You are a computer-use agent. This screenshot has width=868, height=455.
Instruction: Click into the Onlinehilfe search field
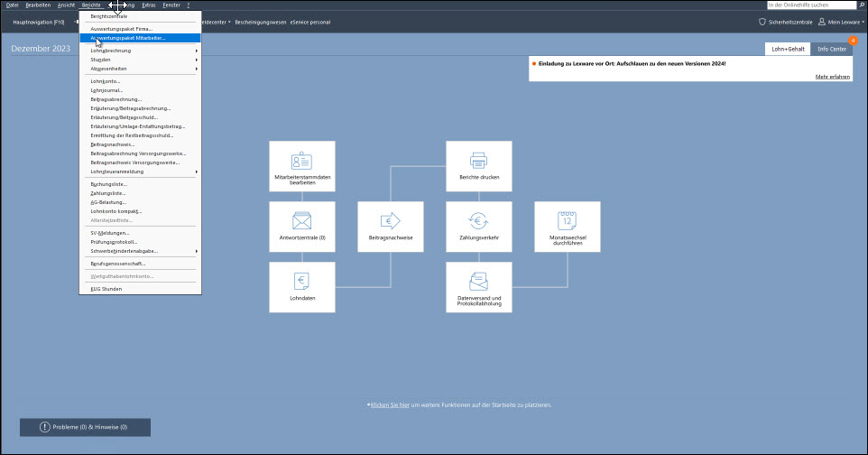click(x=808, y=5)
